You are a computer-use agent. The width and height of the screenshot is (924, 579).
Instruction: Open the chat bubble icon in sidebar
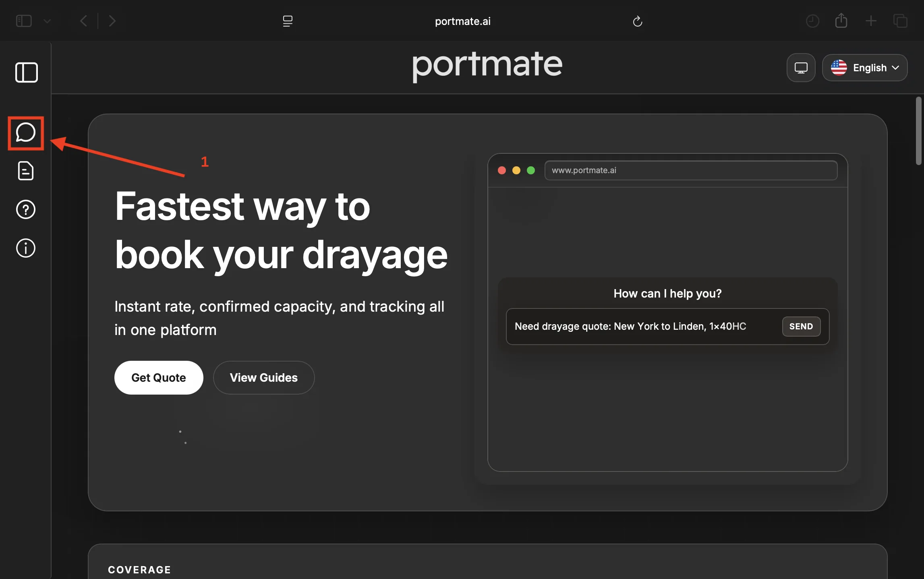(x=26, y=133)
